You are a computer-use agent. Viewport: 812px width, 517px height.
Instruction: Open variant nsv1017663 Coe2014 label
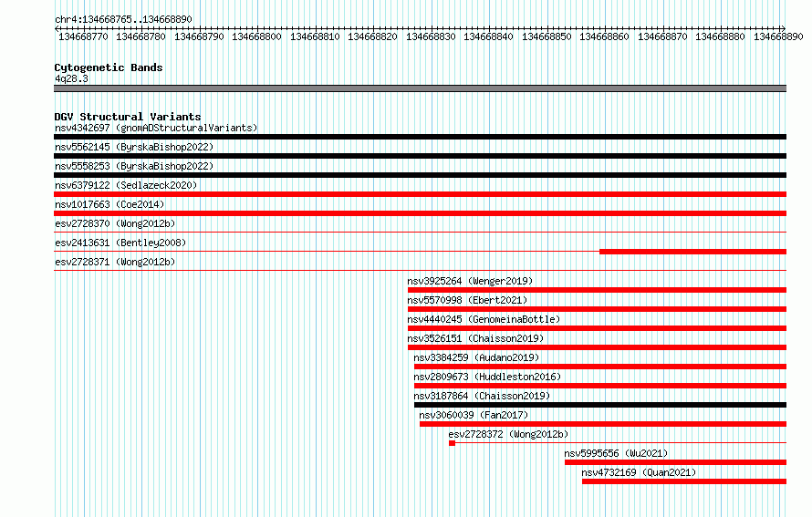click(x=109, y=204)
